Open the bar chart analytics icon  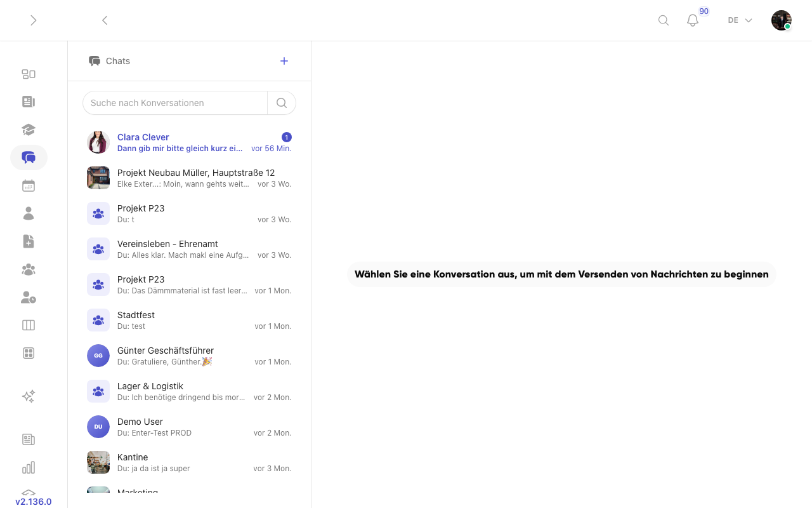(29, 467)
